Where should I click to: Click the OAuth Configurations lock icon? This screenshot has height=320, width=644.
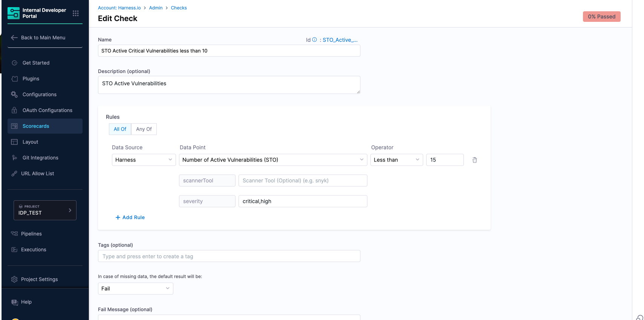point(14,110)
